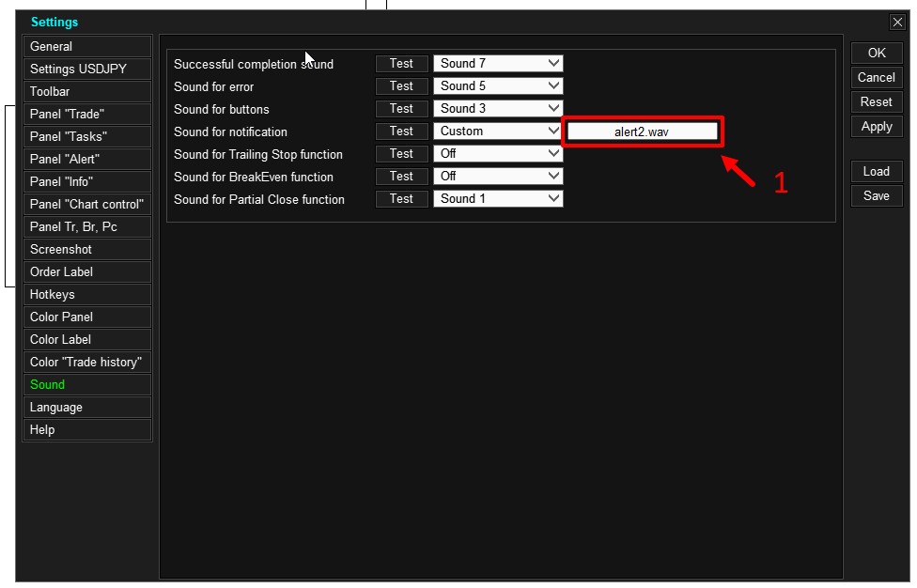Image resolution: width=917 pixels, height=588 pixels.
Task: Select Color Label section
Action: tap(87, 340)
